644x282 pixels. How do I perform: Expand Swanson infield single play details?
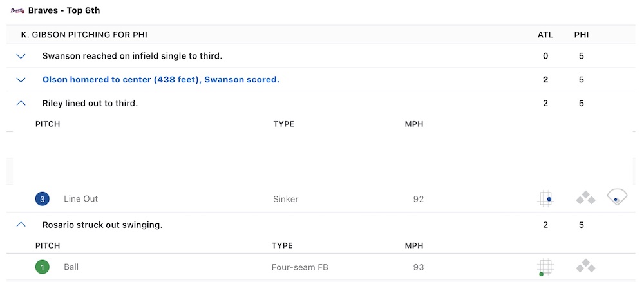(21, 56)
